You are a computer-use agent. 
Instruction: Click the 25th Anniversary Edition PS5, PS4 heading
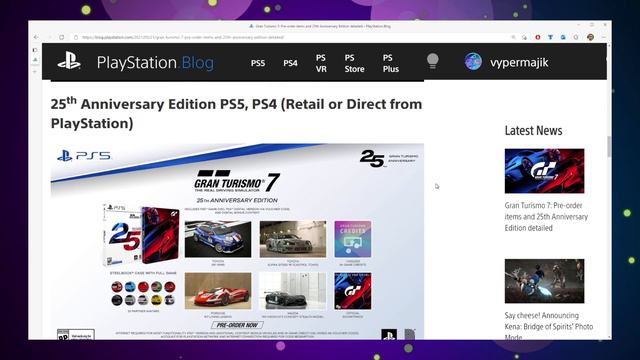click(x=236, y=113)
